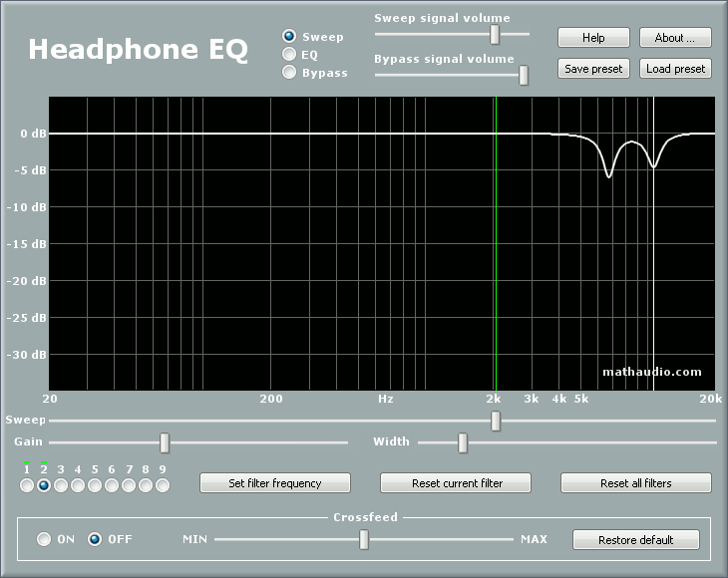Click the Sweep signal volume slider handle
The width and height of the screenshot is (728, 578).
(x=495, y=34)
